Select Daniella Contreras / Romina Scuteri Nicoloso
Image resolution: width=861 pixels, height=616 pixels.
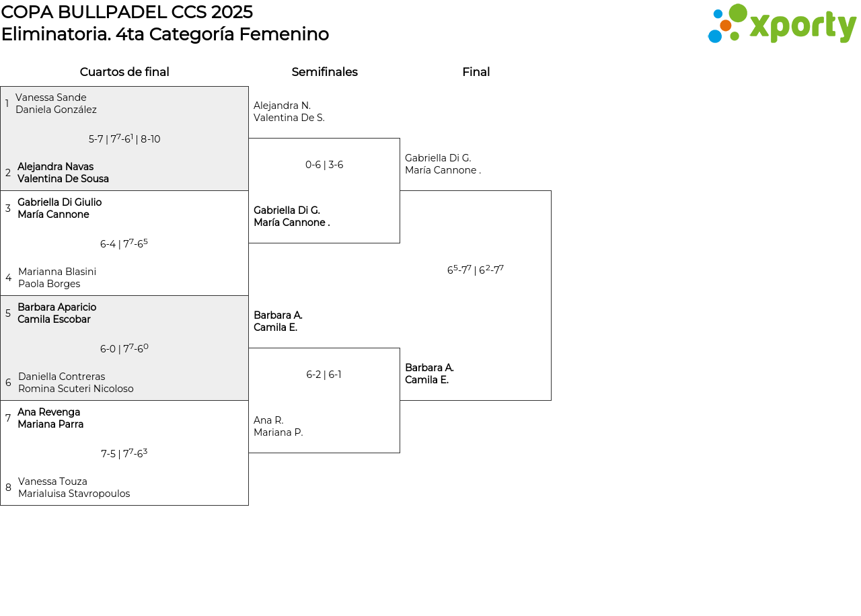(x=75, y=383)
